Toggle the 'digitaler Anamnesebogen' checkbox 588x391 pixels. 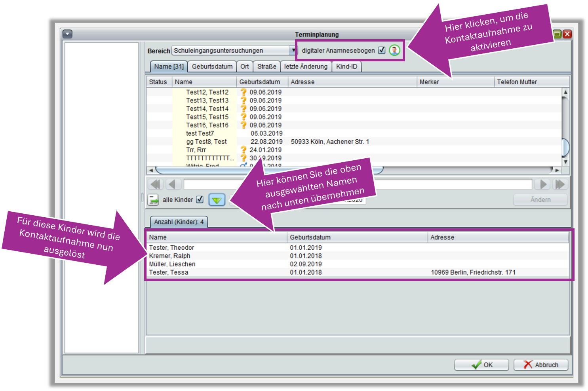[382, 50]
